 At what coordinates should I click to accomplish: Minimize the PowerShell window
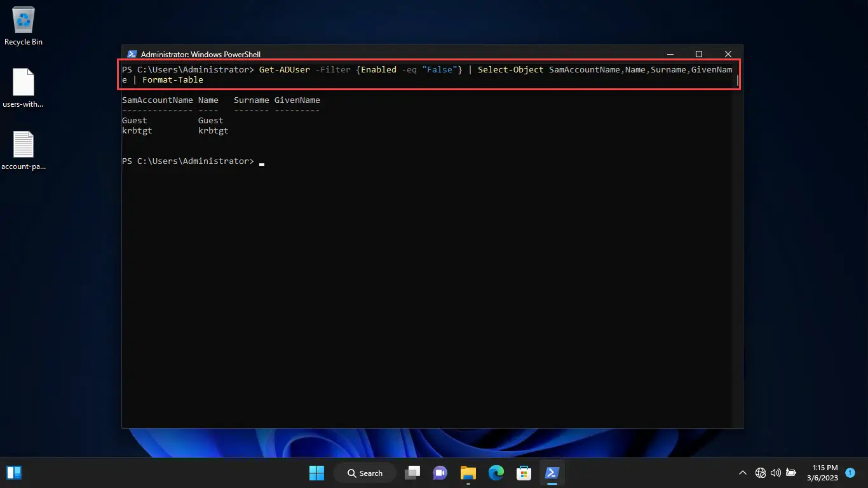click(x=669, y=54)
